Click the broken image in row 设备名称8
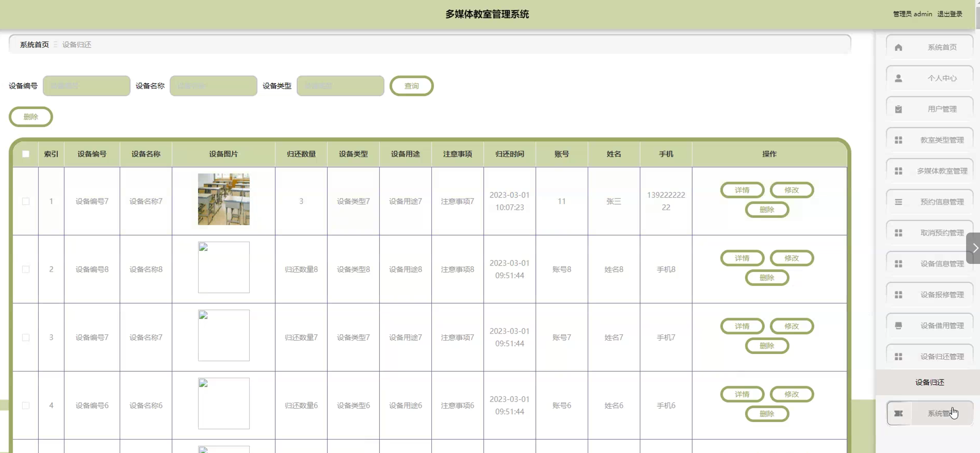The height and width of the screenshot is (453, 980). point(224,267)
